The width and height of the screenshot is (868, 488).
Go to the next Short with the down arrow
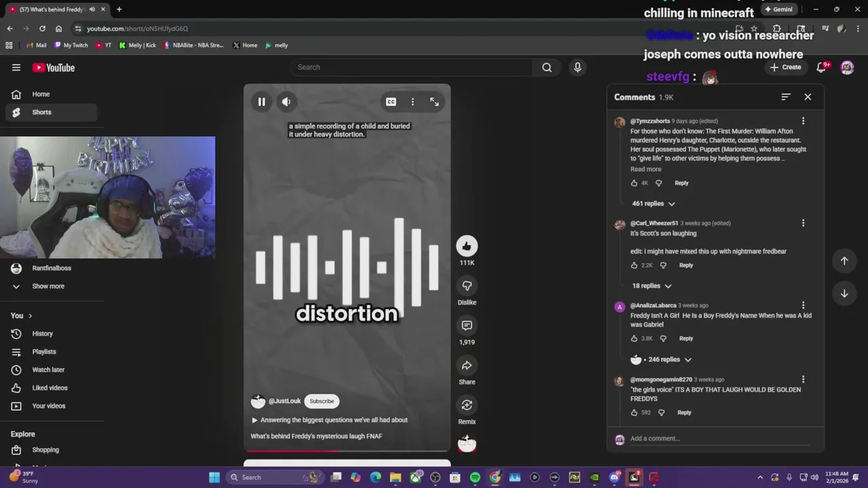pyautogui.click(x=844, y=293)
